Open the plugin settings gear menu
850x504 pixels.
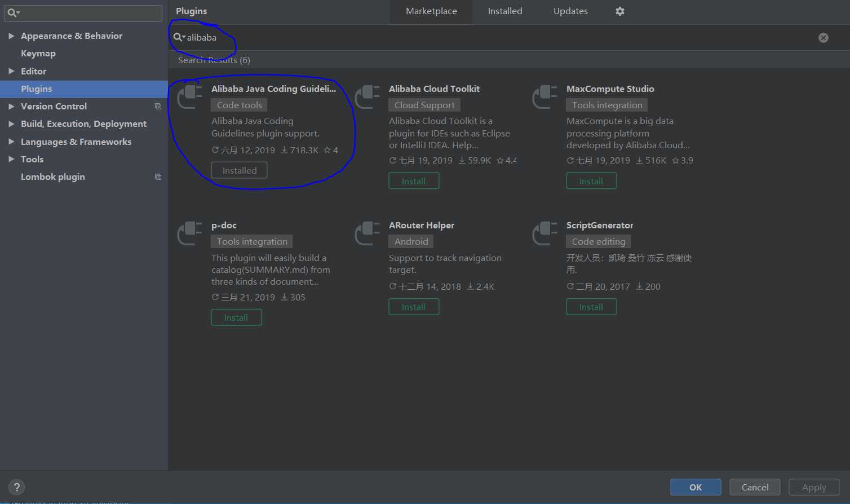point(620,11)
